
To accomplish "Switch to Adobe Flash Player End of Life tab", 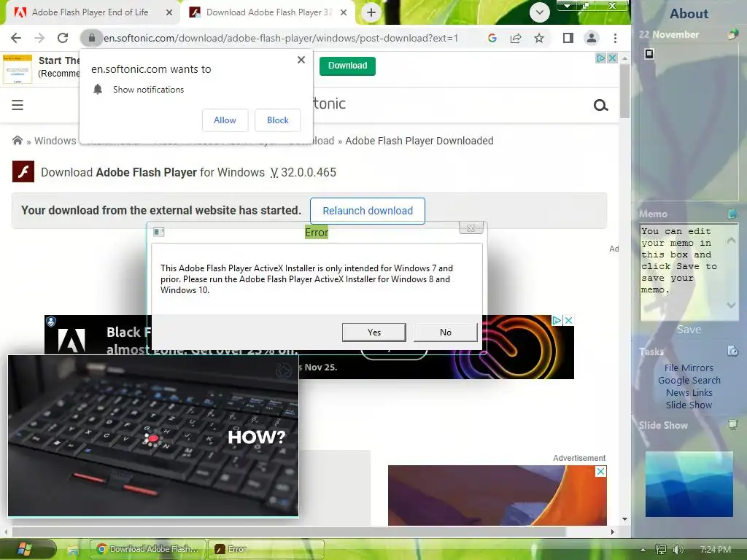I will point(90,12).
